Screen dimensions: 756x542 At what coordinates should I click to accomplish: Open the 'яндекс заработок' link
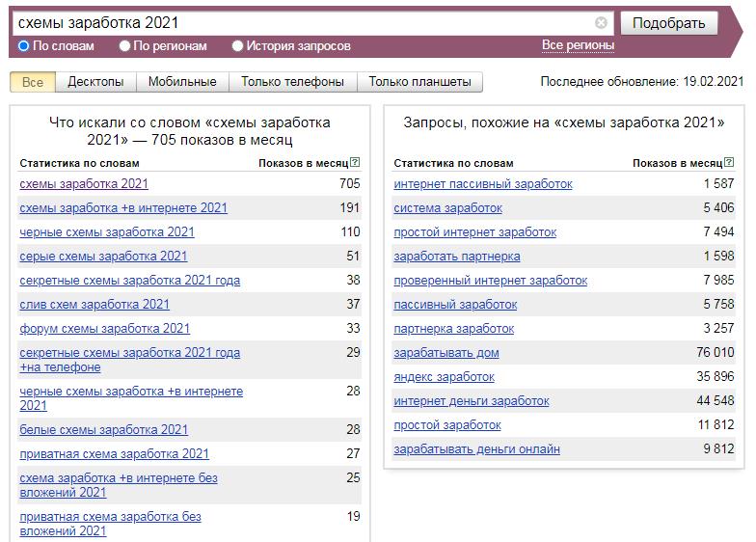tap(444, 376)
